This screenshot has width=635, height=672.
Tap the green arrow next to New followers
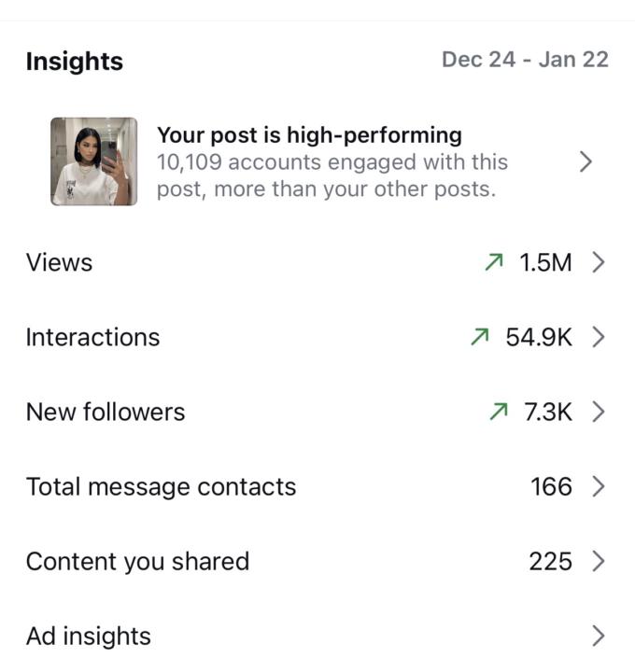coord(498,413)
